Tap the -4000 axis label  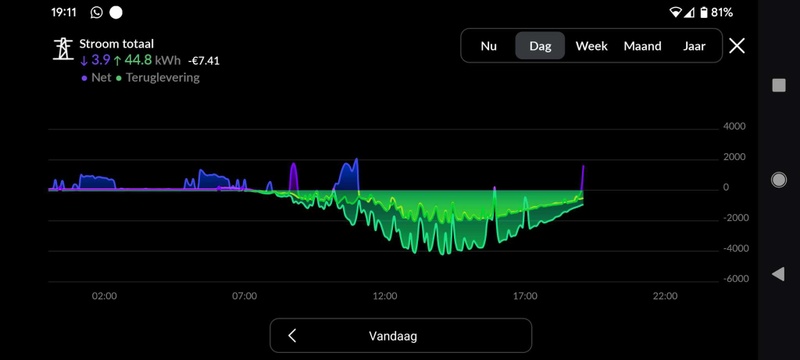(x=735, y=248)
